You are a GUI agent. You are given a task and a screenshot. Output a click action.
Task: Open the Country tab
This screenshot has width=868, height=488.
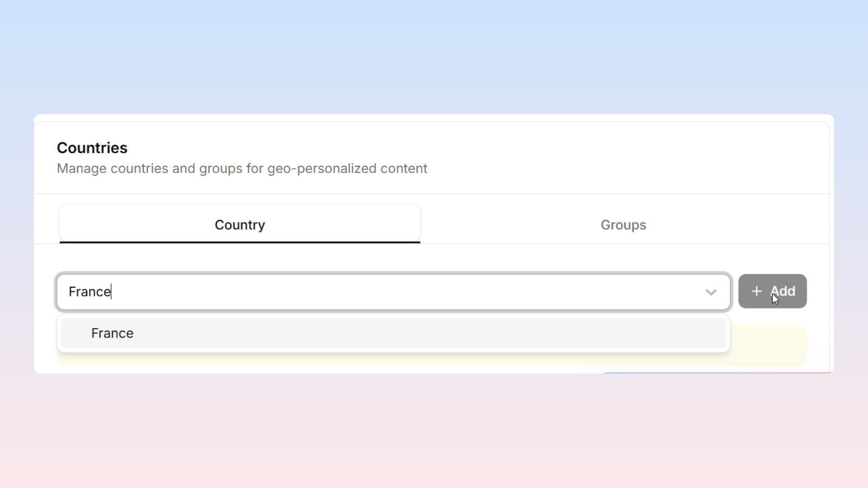pyautogui.click(x=240, y=225)
